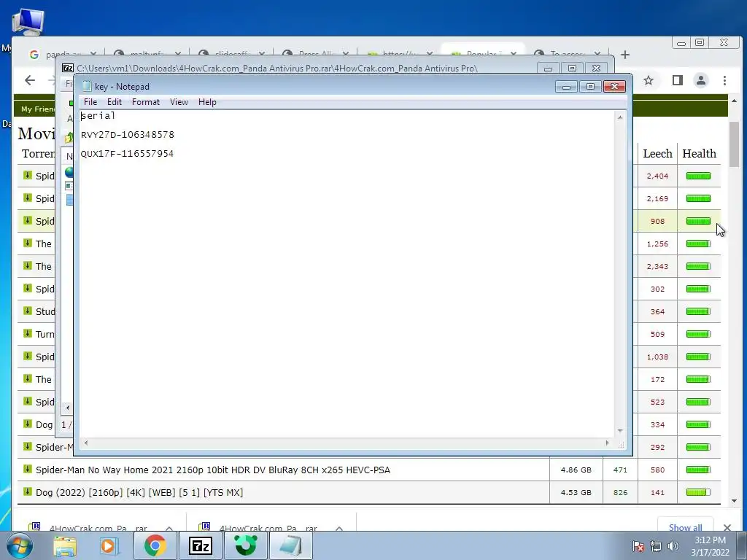747x560 pixels.
Task: Click the serial key RVY27D-106348578 text
Action: coord(128,135)
